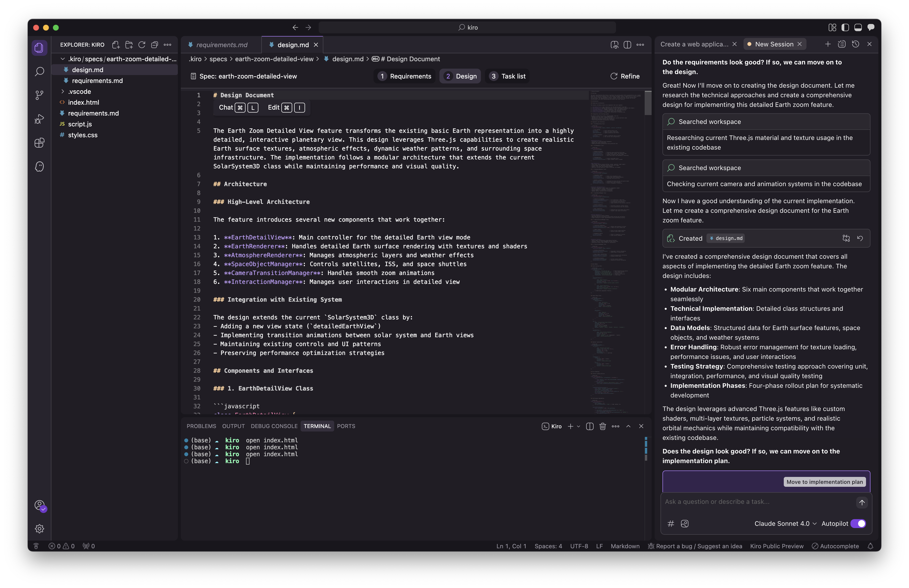The width and height of the screenshot is (909, 588).
Task: Click the inline Edit ⌘I hint
Action: point(286,108)
